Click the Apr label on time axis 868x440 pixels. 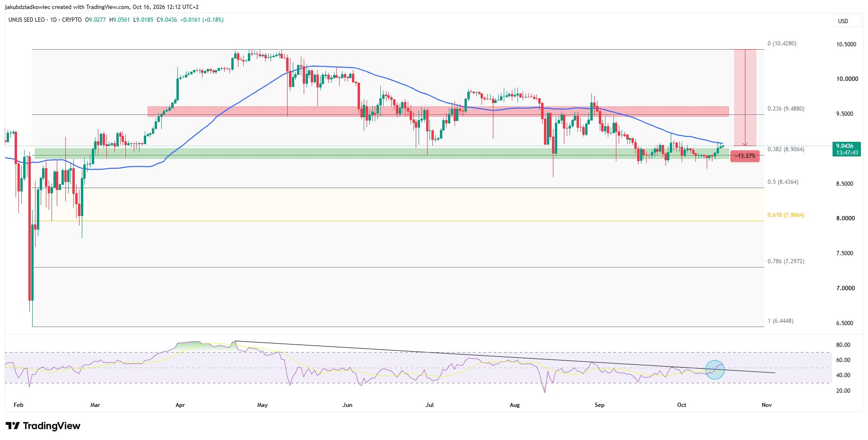point(180,405)
